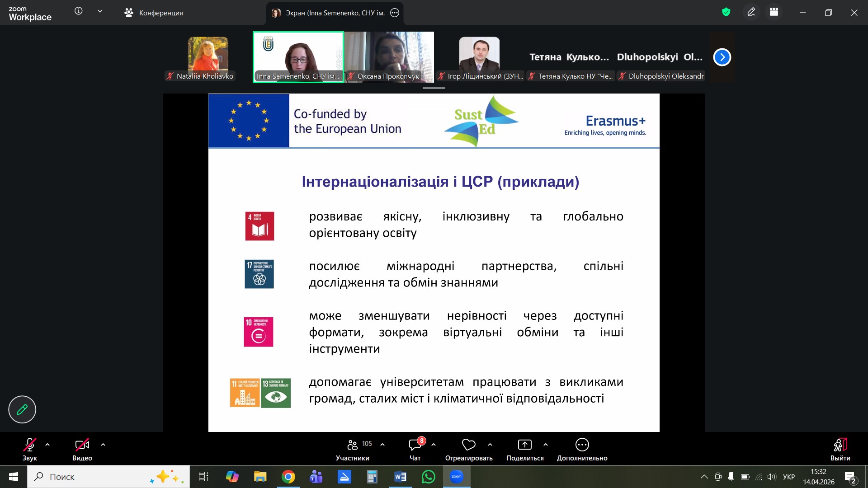868x488 pixels.
Task: Show next participants with blue arrow
Action: 722,57
